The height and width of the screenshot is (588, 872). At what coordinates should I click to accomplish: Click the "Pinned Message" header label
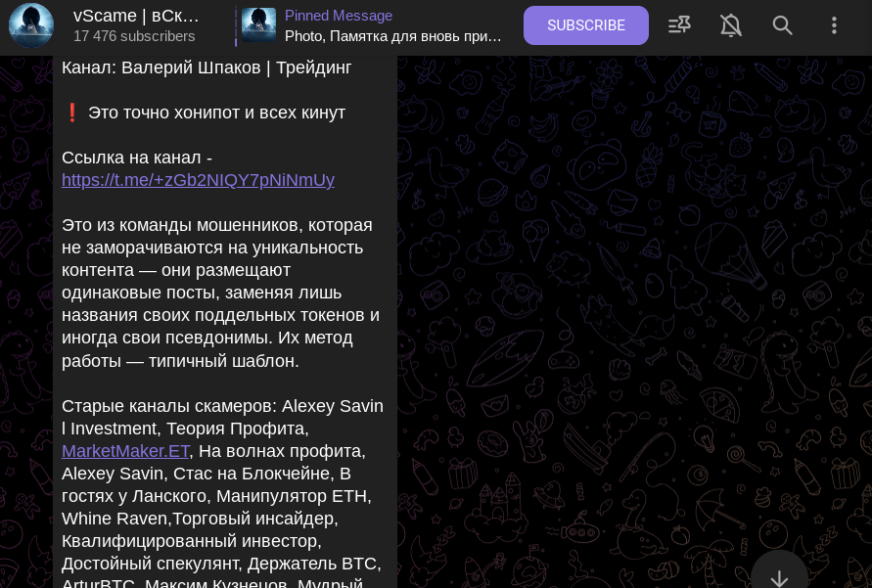[338, 16]
